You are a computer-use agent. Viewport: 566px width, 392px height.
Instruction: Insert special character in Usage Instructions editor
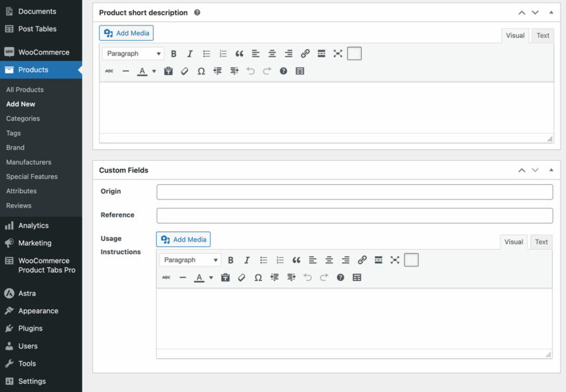tap(258, 277)
